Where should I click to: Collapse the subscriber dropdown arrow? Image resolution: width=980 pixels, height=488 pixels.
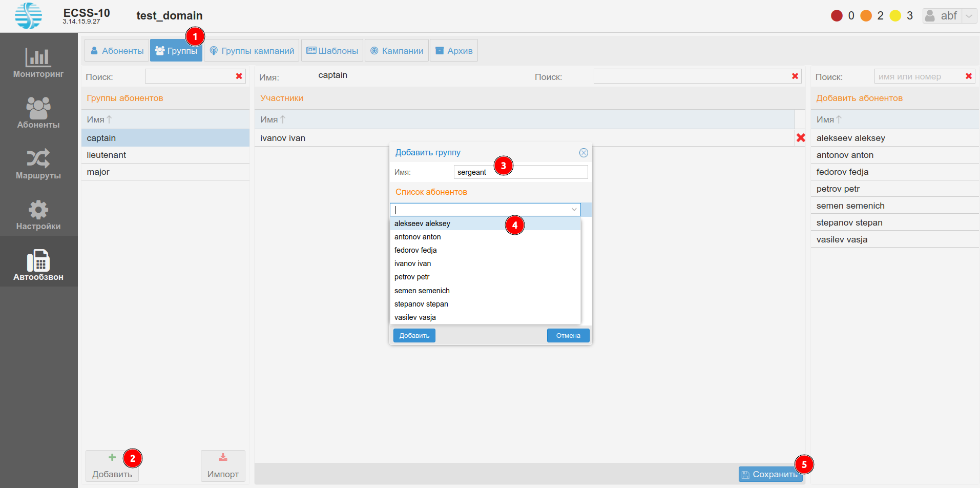pos(574,210)
